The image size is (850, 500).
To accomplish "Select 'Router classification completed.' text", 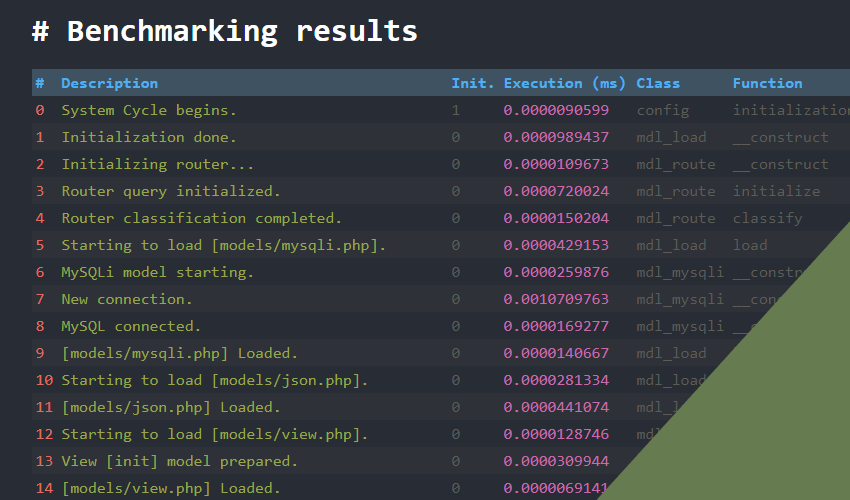I will pos(202,219).
